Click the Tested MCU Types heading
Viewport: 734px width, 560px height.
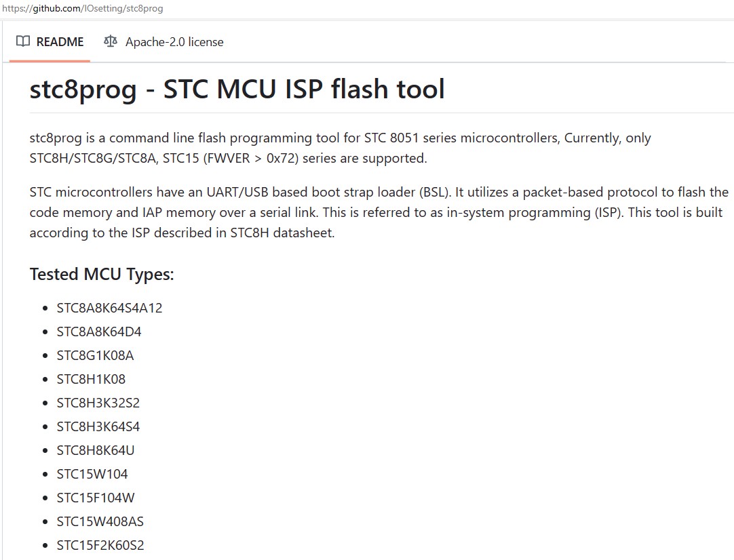pyautogui.click(x=102, y=275)
